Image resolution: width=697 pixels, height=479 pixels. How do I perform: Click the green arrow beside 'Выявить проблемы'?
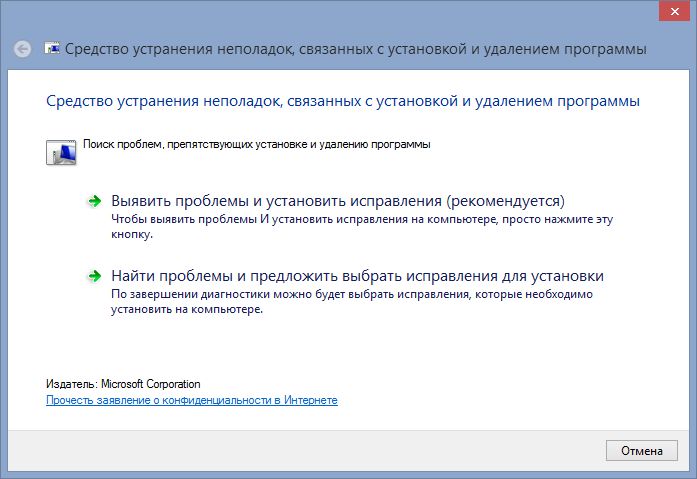[95, 200]
